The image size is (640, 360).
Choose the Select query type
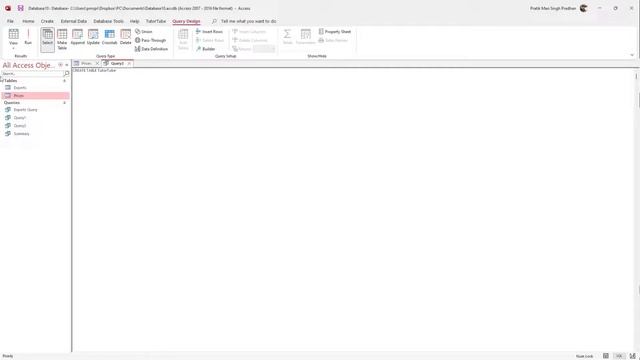point(47,39)
